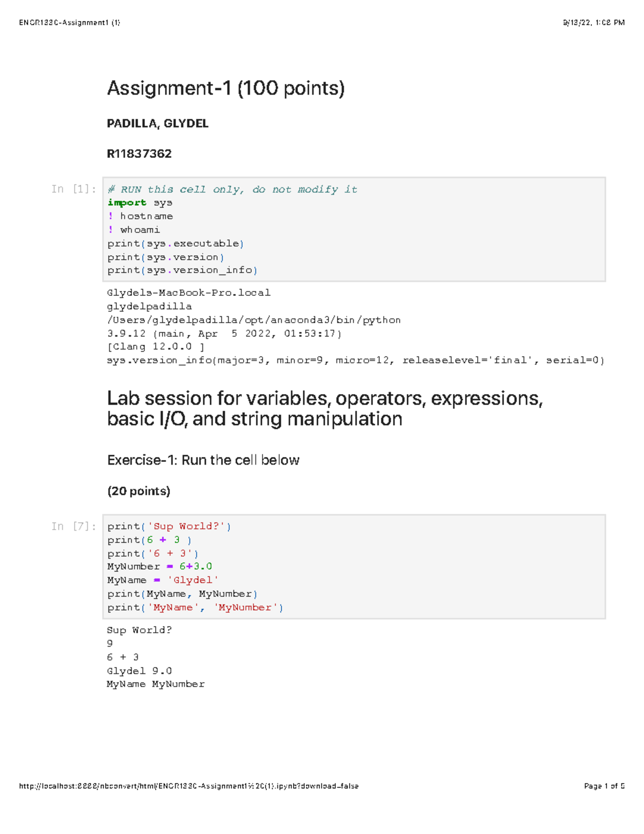This screenshot has height=834, width=644.
Task: Click the print(sys.version_info) code line
Action: click(182, 270)
